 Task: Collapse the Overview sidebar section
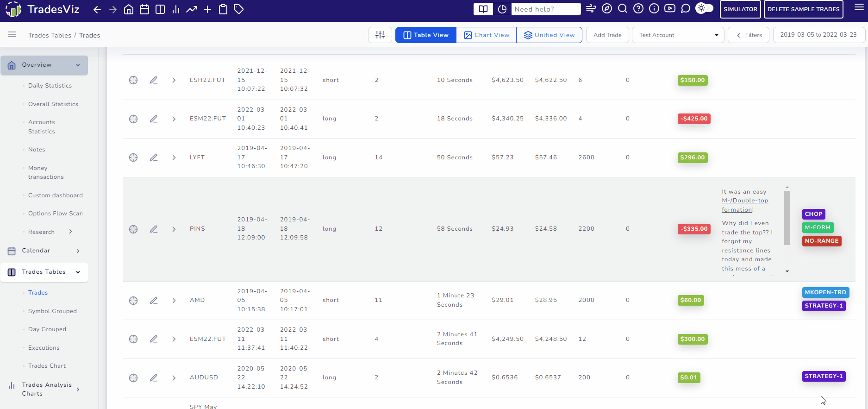coord(44,65)
